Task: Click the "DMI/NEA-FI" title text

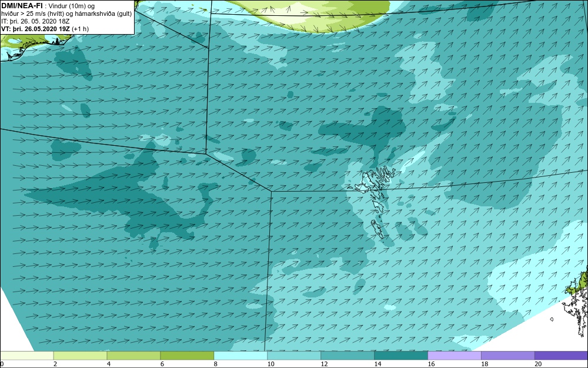Action: pyautogui.click(x=21, y=6)
